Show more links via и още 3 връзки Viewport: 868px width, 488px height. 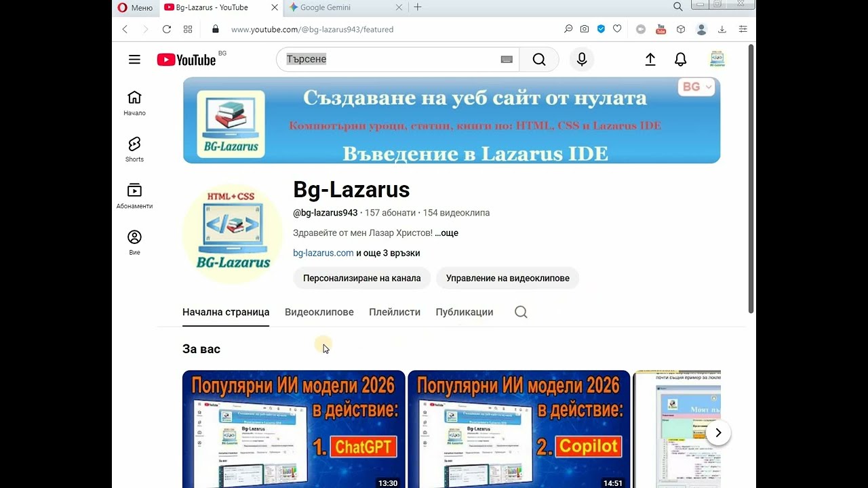click(388, 253)
